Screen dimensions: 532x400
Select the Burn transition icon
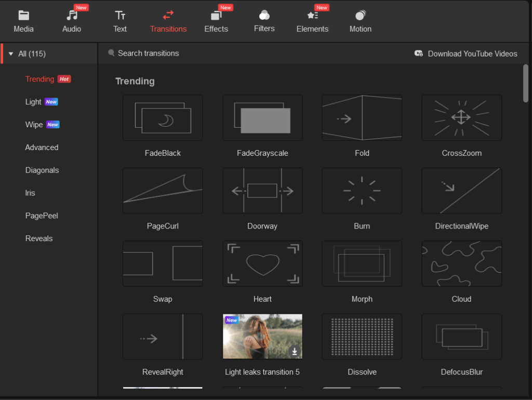(x=362, y=191)
